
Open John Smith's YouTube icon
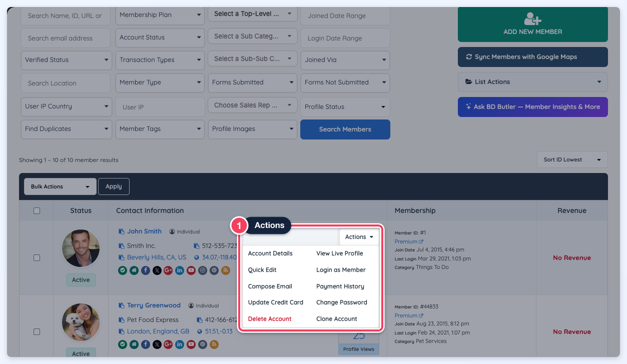coord(191,270)
